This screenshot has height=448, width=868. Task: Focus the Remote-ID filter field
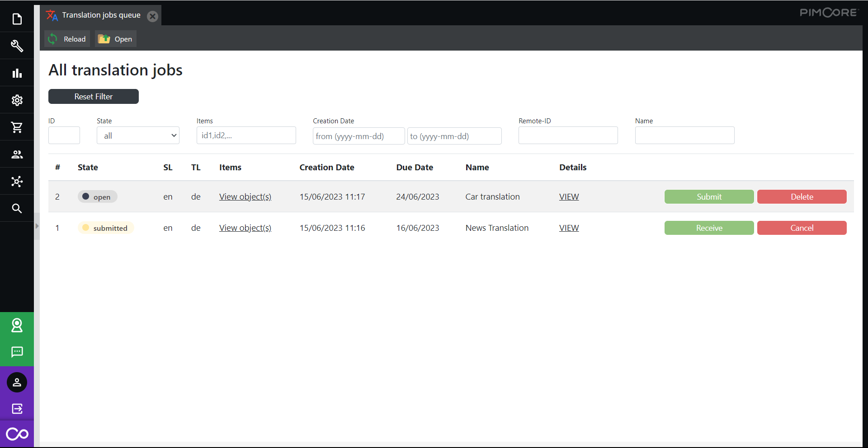coord(568,135)
